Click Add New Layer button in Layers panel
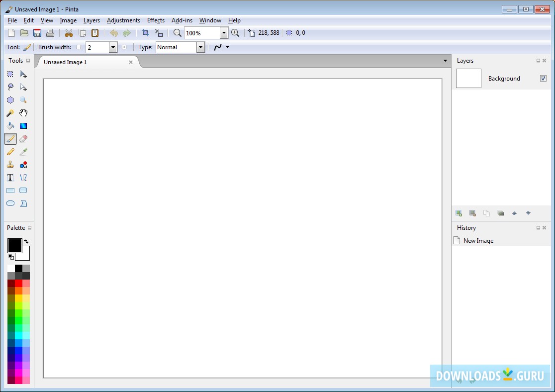The image size is (555, 392). click(x=459, y=213)
